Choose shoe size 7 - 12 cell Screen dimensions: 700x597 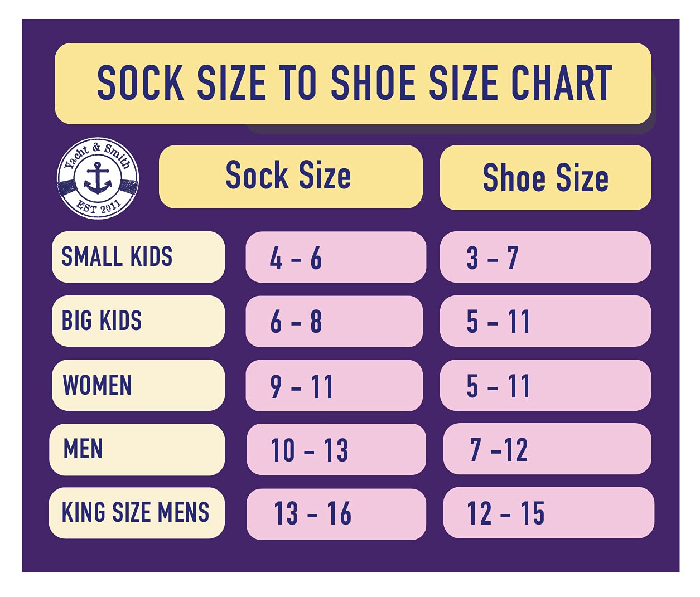[547, 449]
